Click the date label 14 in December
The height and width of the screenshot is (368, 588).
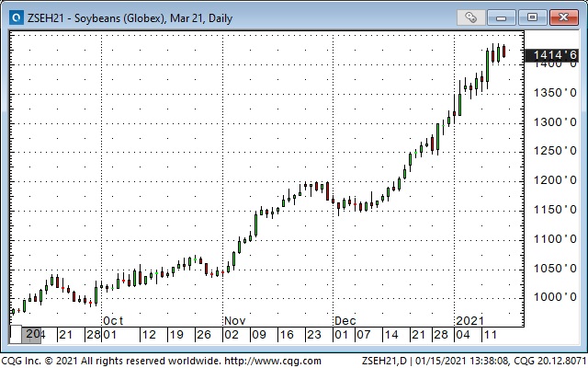391,335
